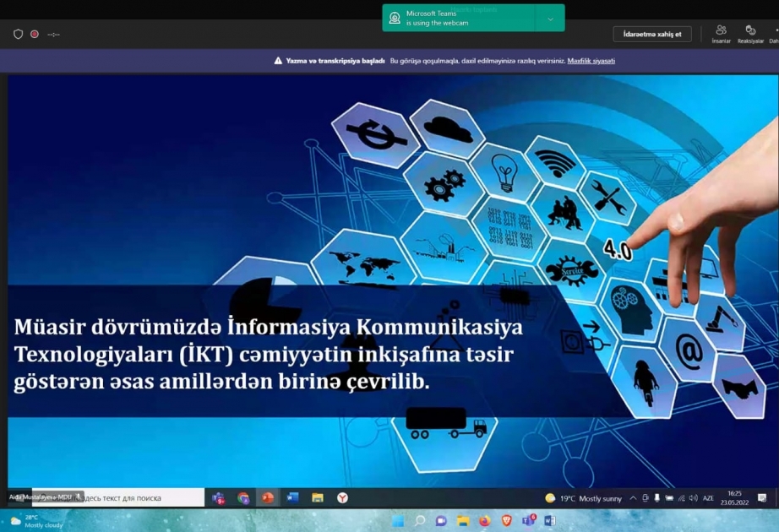Click the warning triangle icon in the banner
This screenshot has width=779, height=532.
(278, 61)
